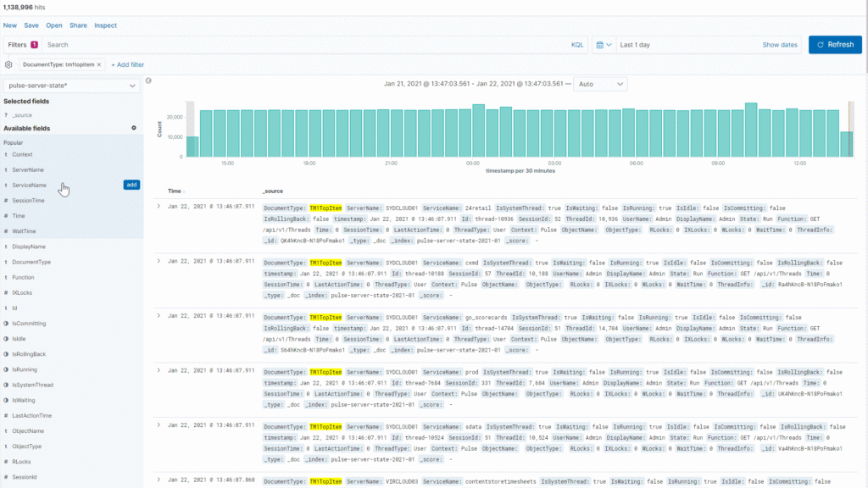Viewport: 868px width, 488px height.
Task: Toggle the DocumentType: tm1topitem filter pill
Action: click(57, 64)
